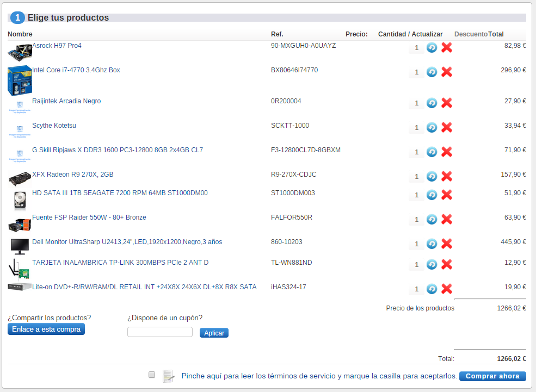
Task: Open Raijintek Arcadia Negro product link
Action: pos(66,101)
